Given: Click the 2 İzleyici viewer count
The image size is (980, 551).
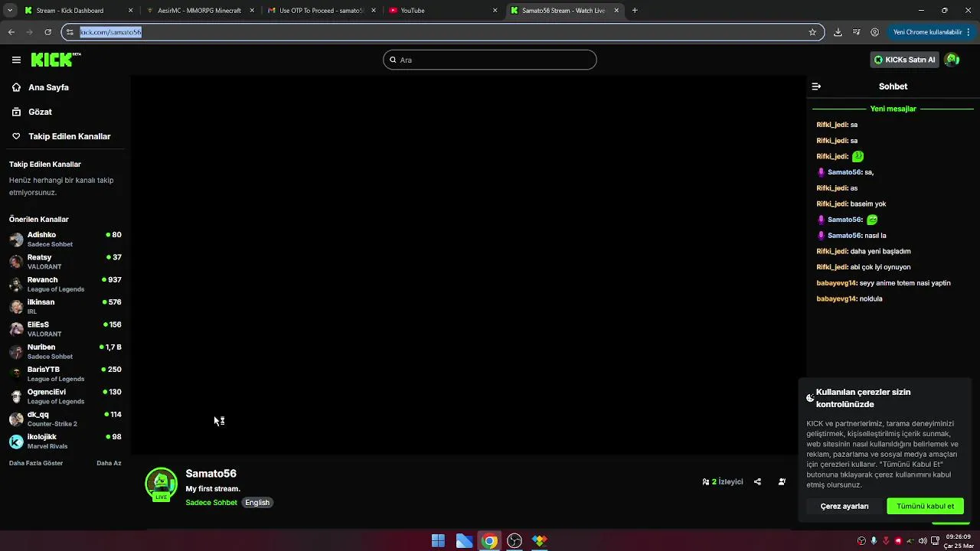Looking at the screenshot, I should click(x=723, y=482).
